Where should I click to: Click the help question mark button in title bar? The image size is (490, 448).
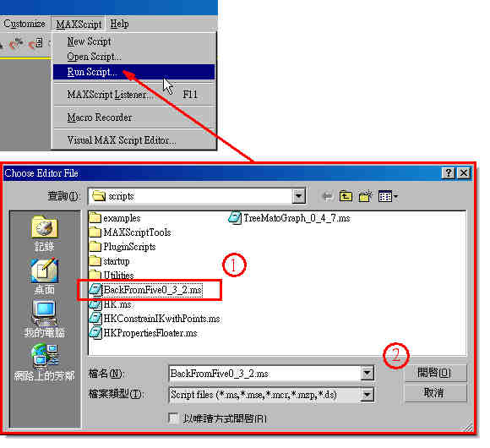pos(449,173)
